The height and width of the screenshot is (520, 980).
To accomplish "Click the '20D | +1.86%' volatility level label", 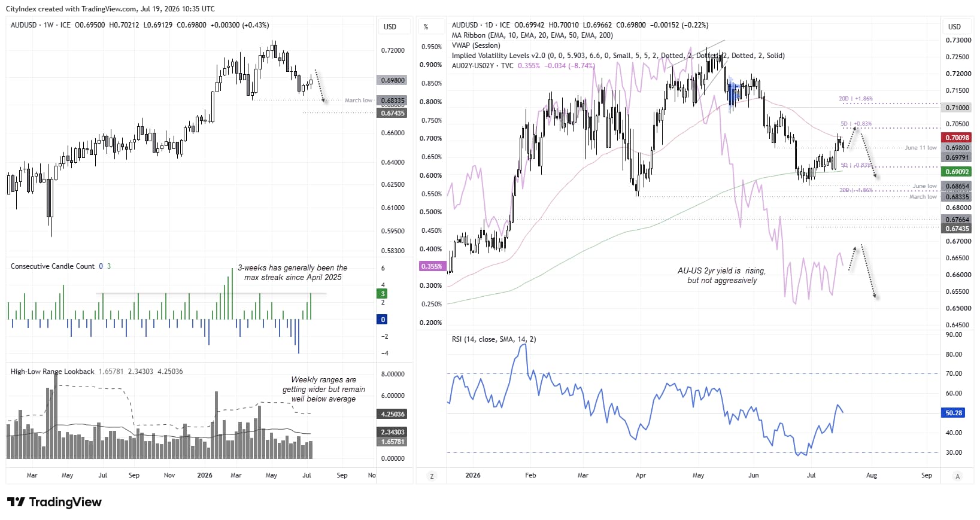I will coord(855,99).
